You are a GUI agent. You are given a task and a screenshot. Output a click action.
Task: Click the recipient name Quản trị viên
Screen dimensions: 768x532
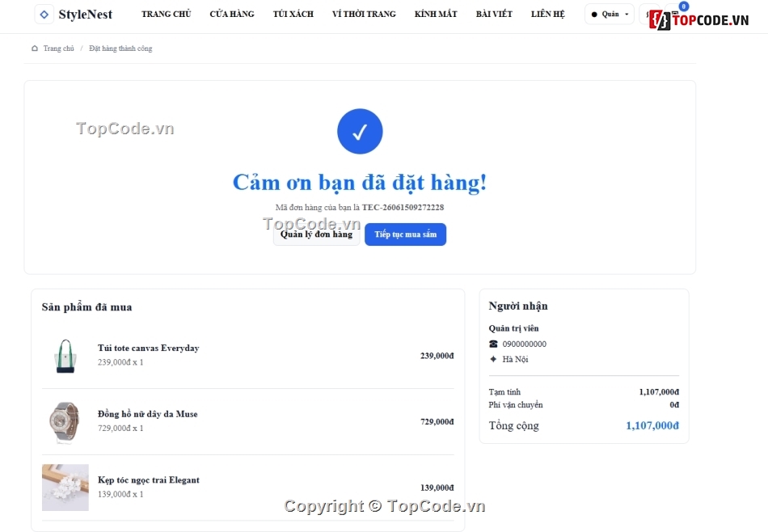point(513,328)
